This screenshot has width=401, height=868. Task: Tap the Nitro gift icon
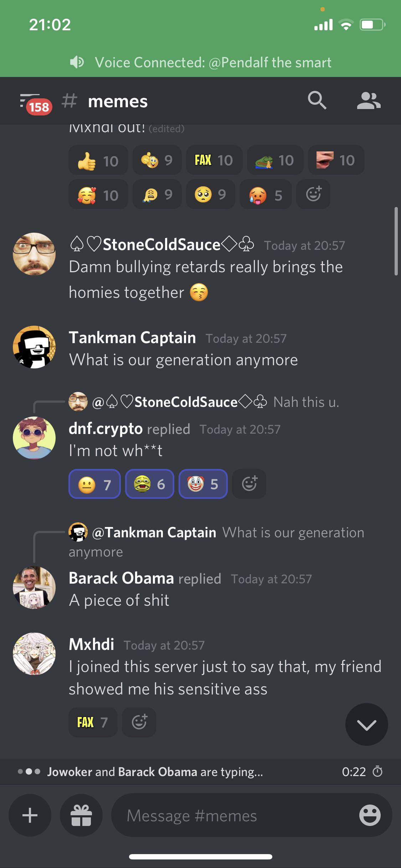pyautogui.click(x=81, y=815)
